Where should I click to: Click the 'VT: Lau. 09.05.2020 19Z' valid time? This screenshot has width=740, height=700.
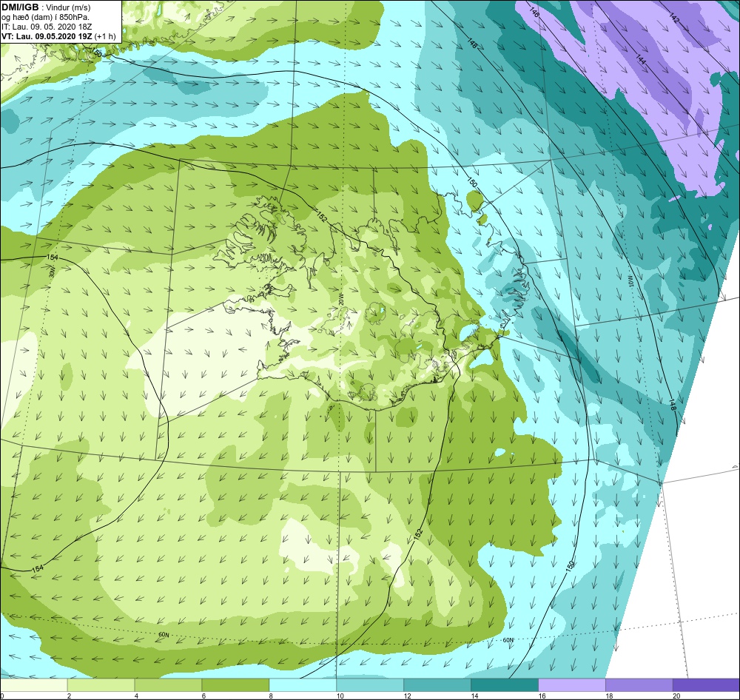47,36
